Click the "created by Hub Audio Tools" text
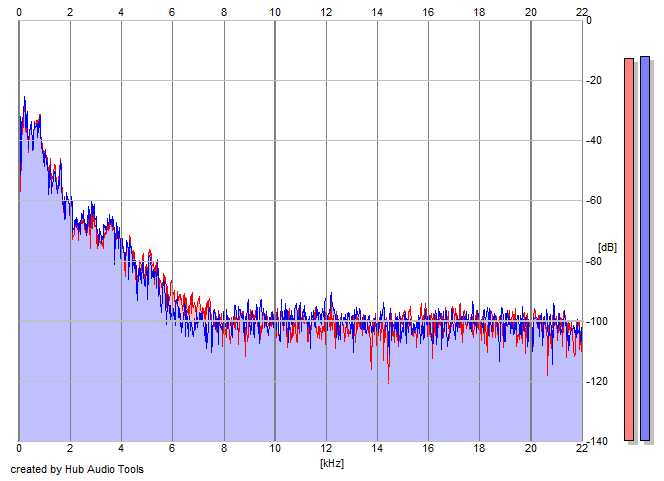 [77, 469]
